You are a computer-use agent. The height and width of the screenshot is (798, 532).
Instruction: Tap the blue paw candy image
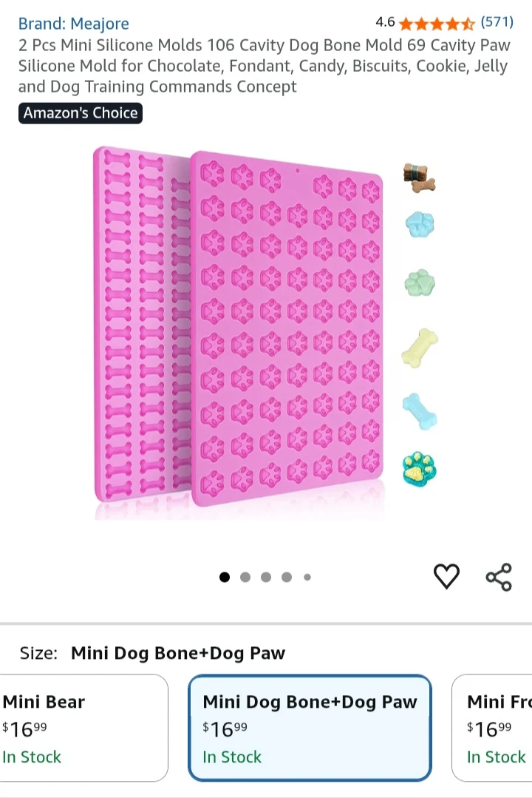[420, 224]
